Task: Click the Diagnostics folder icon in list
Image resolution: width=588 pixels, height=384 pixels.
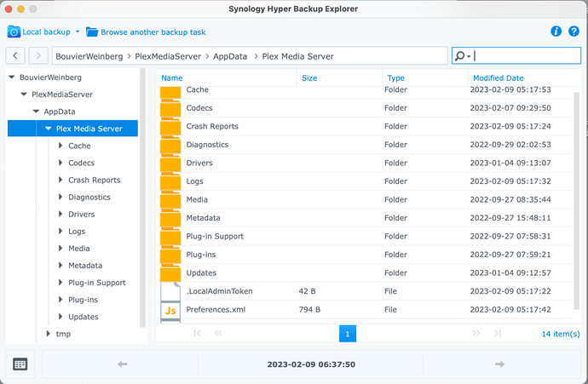Action: point(170,146)
